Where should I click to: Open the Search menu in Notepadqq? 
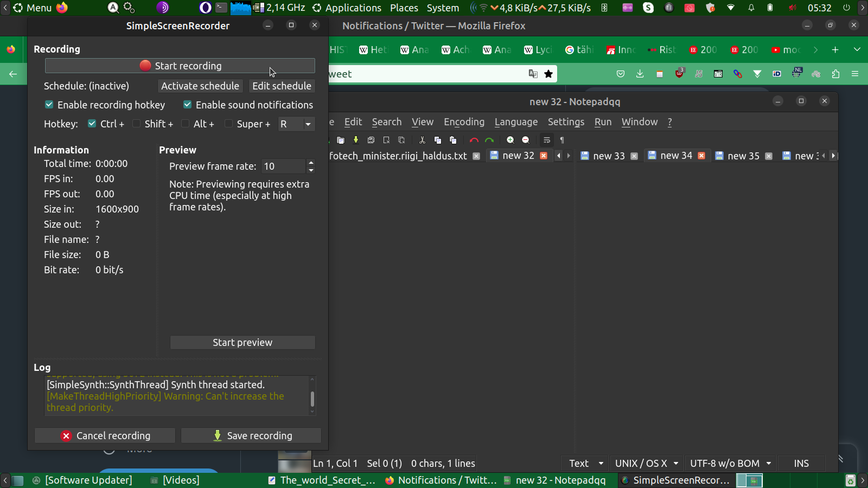387,122
